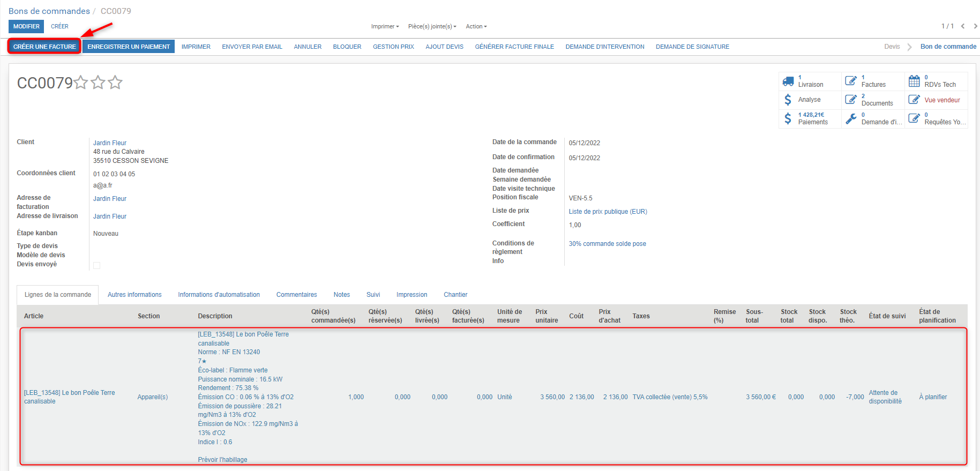Open the Bons de commandes breadcrumb
Screen dimensions: 980x471
49,11
